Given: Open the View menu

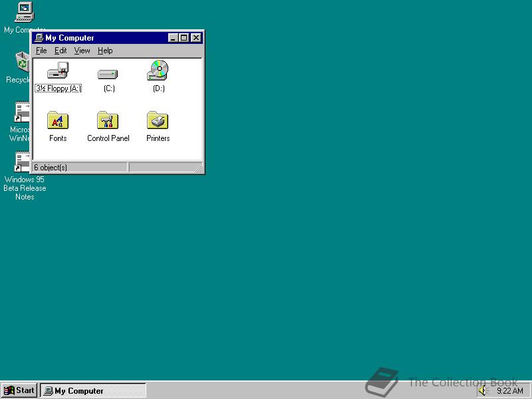Looking at the screenshot, I should (82, 51).
